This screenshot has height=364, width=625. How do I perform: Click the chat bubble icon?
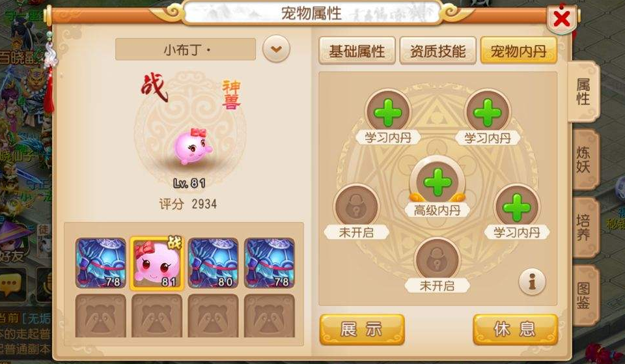(x=12, y=285)
